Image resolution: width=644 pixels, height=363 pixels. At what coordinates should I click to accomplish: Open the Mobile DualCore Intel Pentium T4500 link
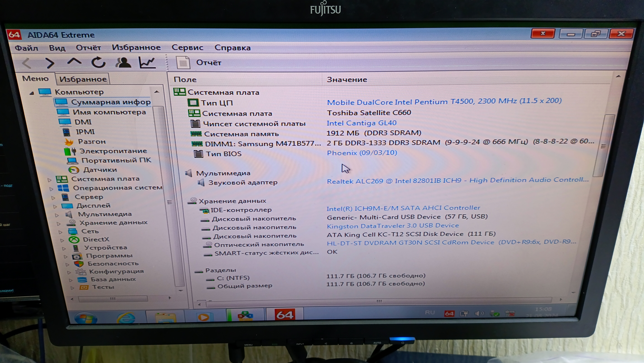[444, 101]
